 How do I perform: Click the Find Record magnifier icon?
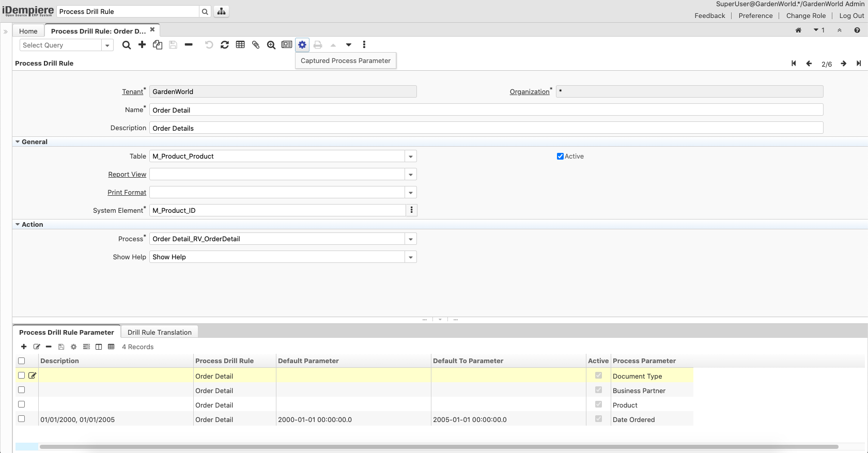click(x=127, y=45)
